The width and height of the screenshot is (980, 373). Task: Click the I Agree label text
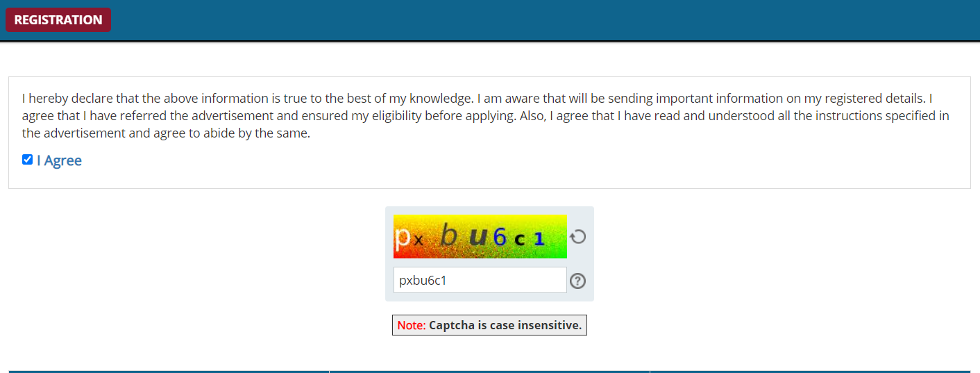pyautogui.click(x=59, y=160)
